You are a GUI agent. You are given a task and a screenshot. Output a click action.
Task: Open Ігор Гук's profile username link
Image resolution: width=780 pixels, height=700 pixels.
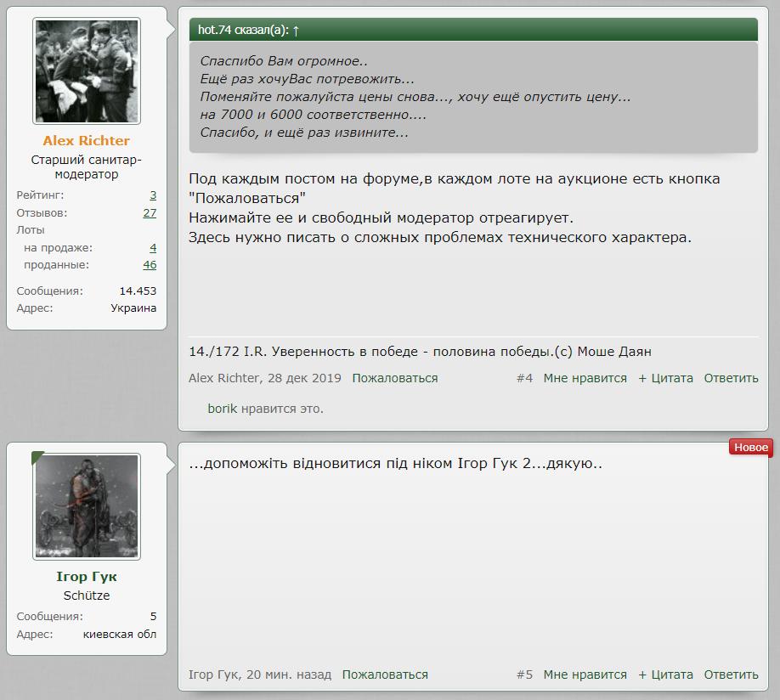click(x=87, y=577)
